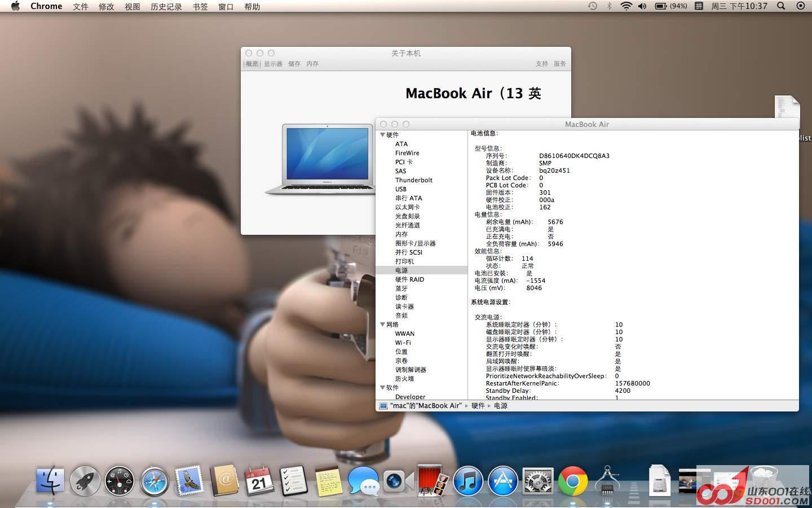Select 音频 in the hardware list

(x=401, y=316)
